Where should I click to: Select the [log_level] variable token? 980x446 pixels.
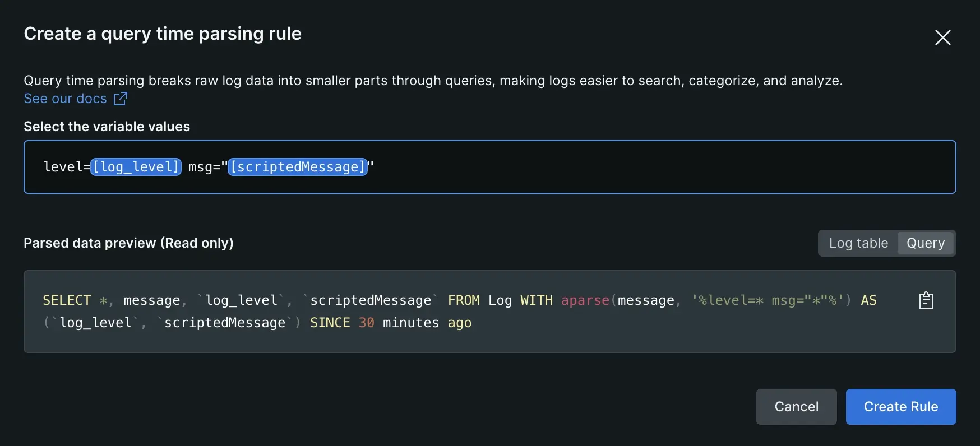coord(136,167)
